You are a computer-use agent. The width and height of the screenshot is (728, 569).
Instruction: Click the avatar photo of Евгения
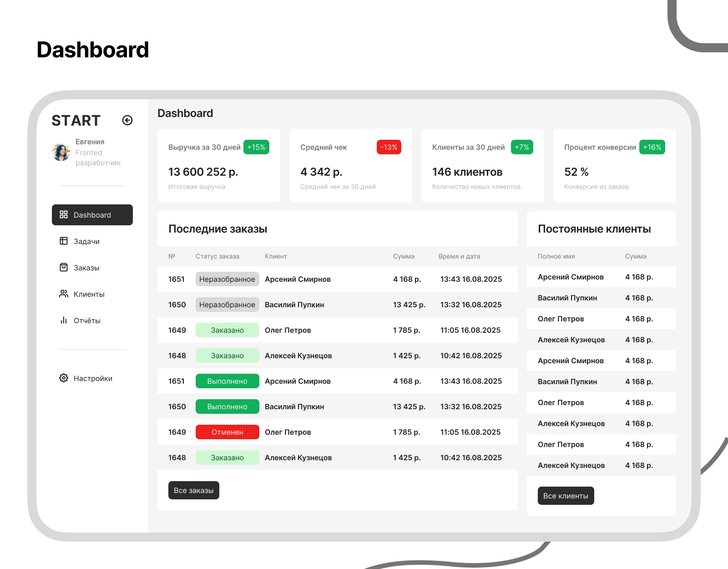(x=61, y=152)
